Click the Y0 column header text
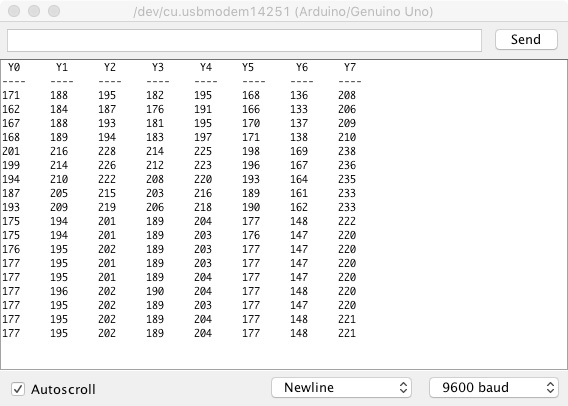The height and width of the screenshot is (406, 568). pyautogui.click(x=14, y=67)
